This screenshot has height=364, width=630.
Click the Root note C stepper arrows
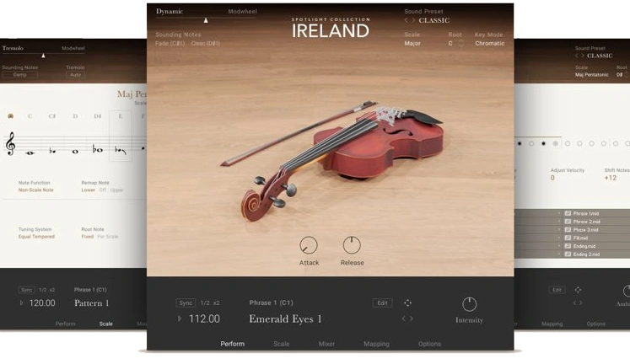(x=461, y=43)
